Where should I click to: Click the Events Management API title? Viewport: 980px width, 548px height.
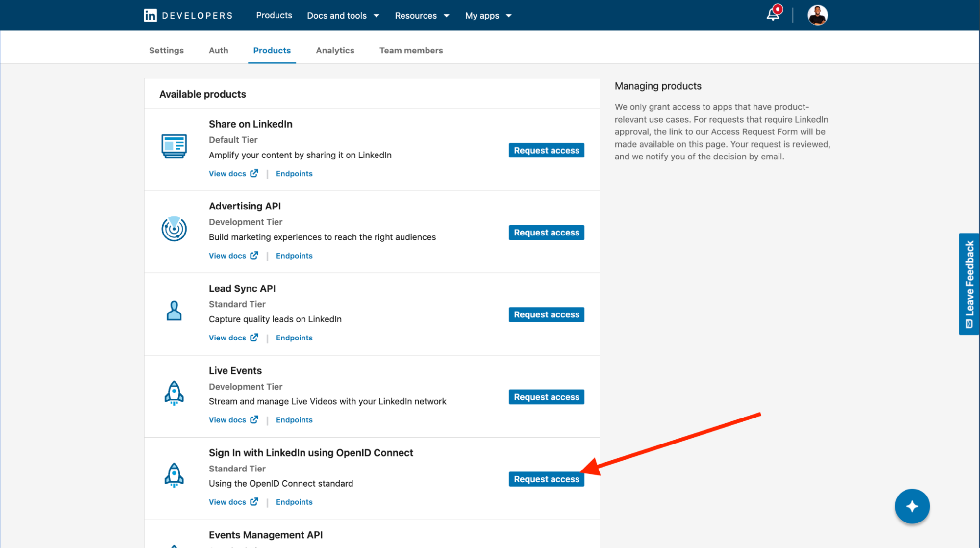(x=266, y=535)
